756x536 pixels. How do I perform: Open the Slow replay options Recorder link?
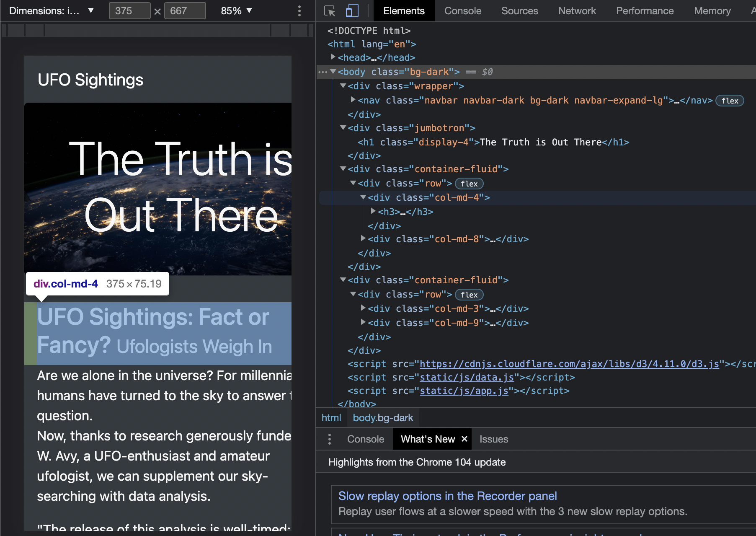(x=447, y=496)
